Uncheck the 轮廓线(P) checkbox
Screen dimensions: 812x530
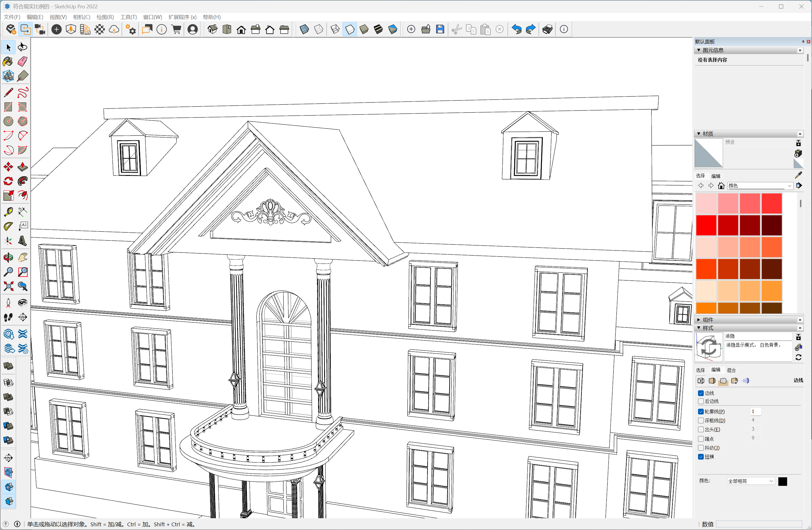point(701,412)
